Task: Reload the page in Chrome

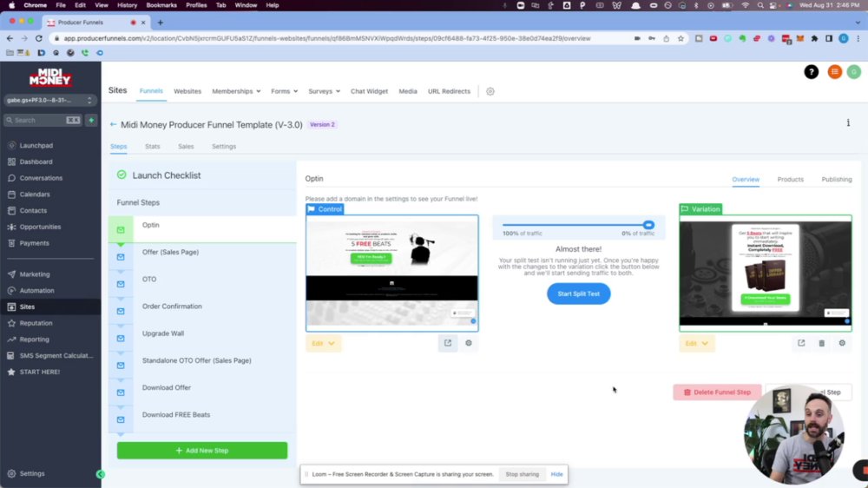Action: click(x=39, y=38)
